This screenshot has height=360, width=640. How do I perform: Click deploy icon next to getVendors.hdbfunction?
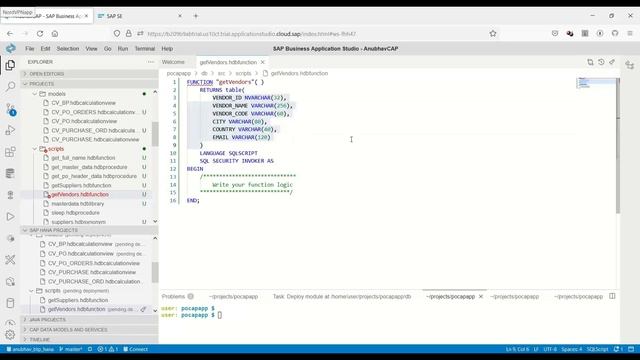[x=143, y=309]
